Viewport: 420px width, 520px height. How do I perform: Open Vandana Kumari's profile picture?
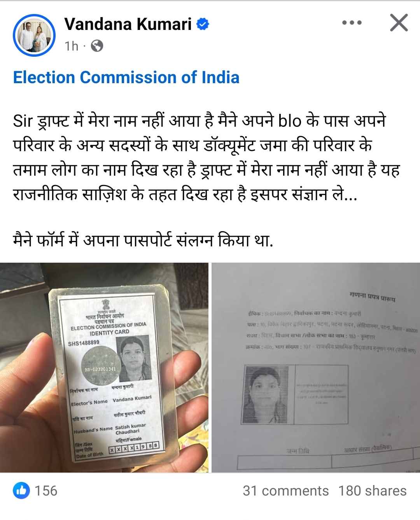34,35
